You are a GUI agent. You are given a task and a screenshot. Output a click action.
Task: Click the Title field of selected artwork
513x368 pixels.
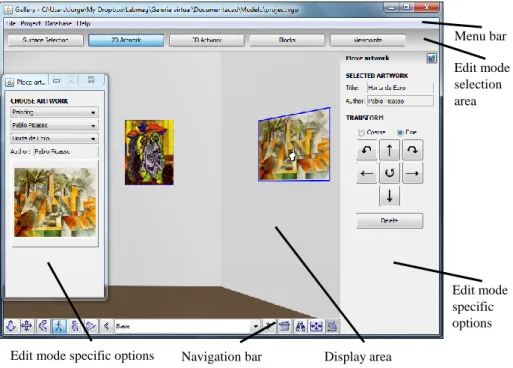(x=400, y=88)
